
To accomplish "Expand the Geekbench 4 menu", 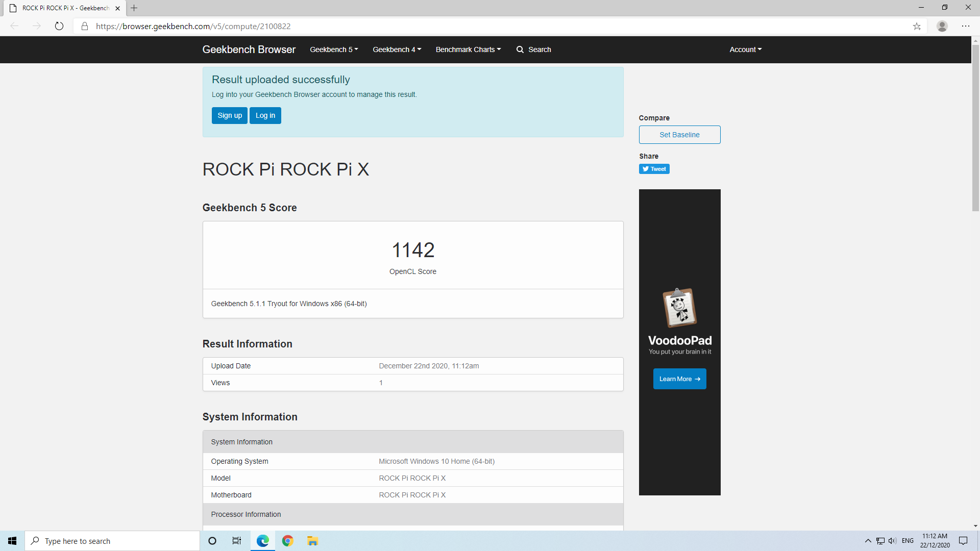I will coord(397,49).
